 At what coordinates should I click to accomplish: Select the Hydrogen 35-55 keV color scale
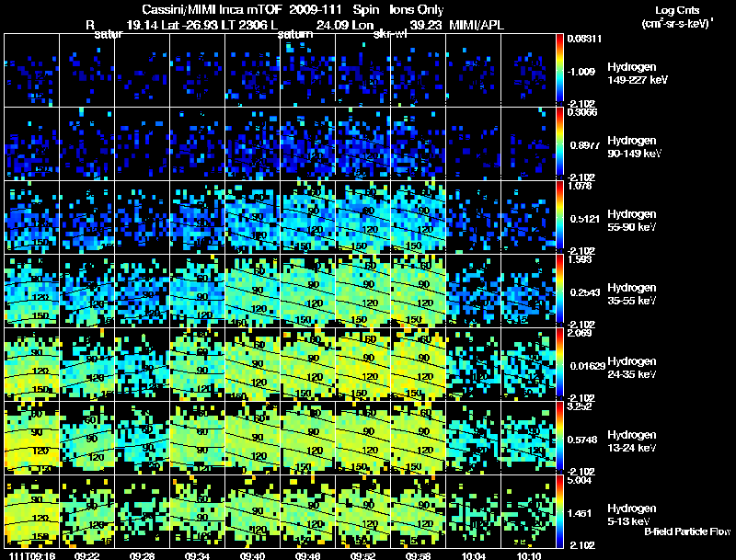click(559, 291)
